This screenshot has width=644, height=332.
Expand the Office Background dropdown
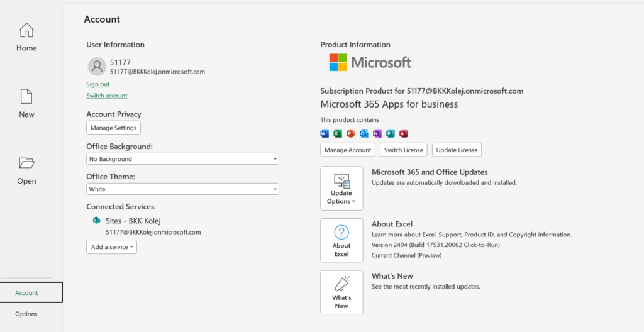(x=182, y=159)
